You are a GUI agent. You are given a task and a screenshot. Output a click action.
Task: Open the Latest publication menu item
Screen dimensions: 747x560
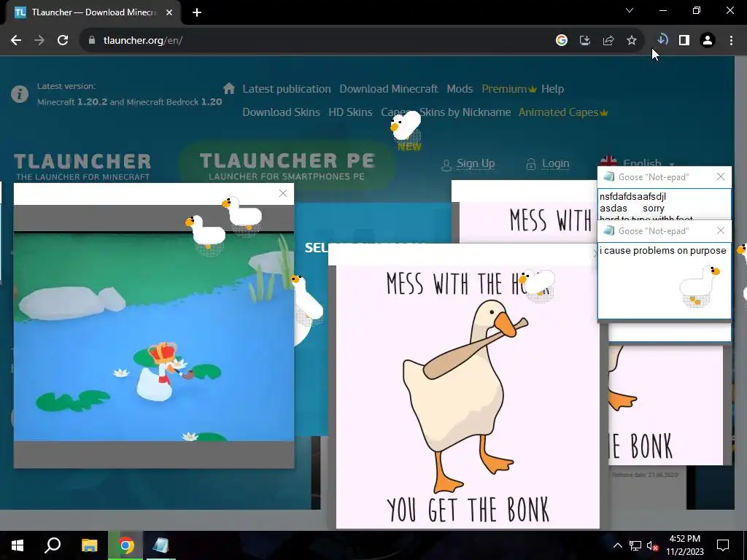coord(286,89)
